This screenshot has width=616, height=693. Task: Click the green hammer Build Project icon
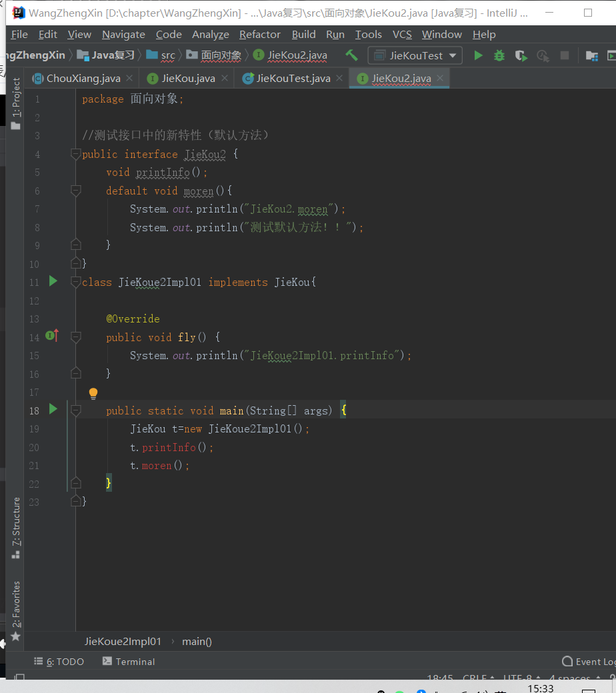351,55
